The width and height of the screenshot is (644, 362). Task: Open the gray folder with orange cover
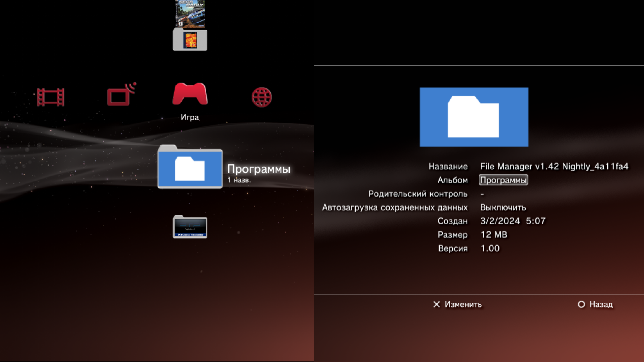tap(190, 40)
